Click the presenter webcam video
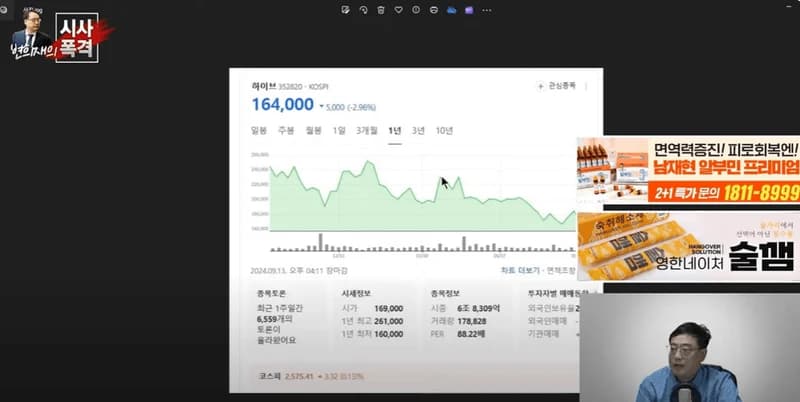The width and height of the screenshot is (800, 402). click(x=690, y=347)
